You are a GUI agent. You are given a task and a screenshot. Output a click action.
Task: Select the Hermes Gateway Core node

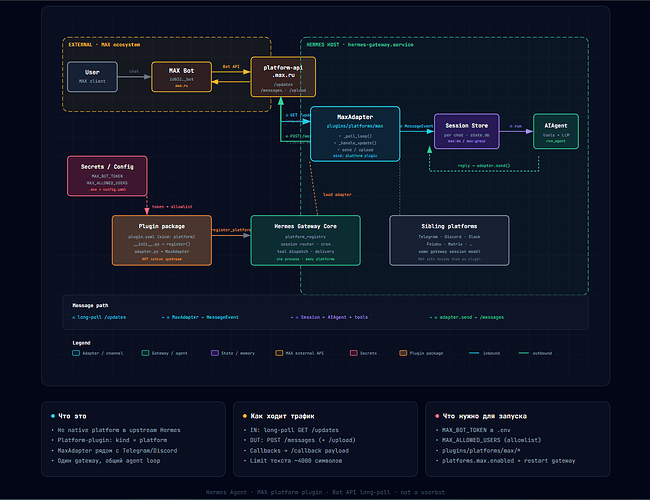pyautogui.click(x=306, y=240)
